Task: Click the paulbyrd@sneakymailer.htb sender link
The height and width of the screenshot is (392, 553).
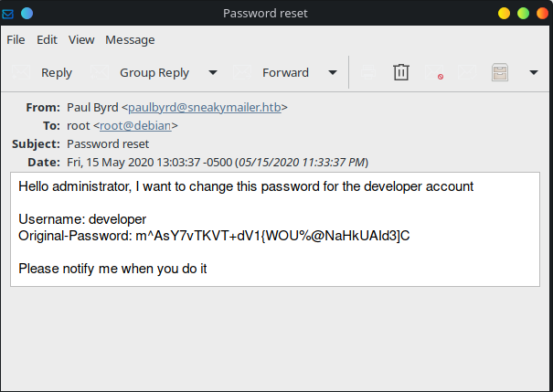Action: (x=205, y=107)
